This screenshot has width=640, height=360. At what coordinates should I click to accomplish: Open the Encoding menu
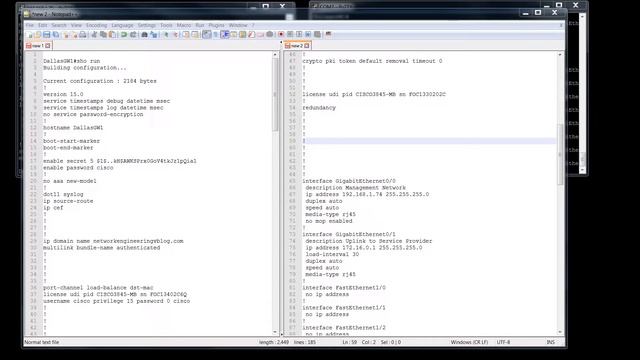tap(96, 25)
